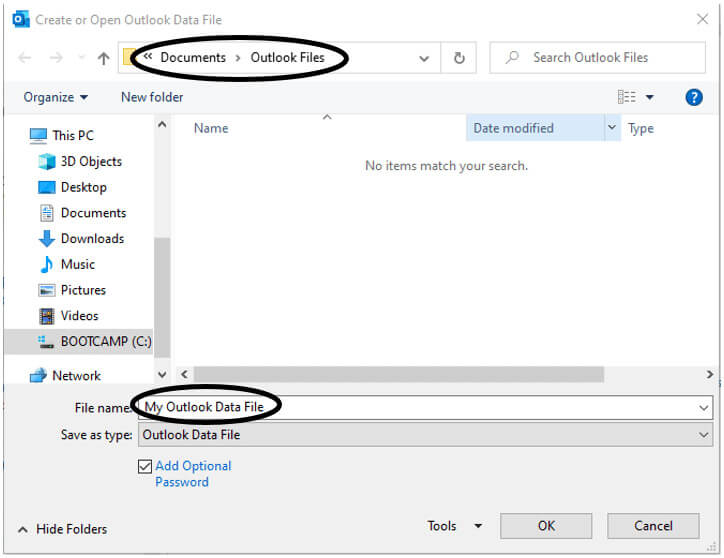Viewport: 724px width, 558px height.
Task: Select Network in navigation pane
Action: (65, 376)
